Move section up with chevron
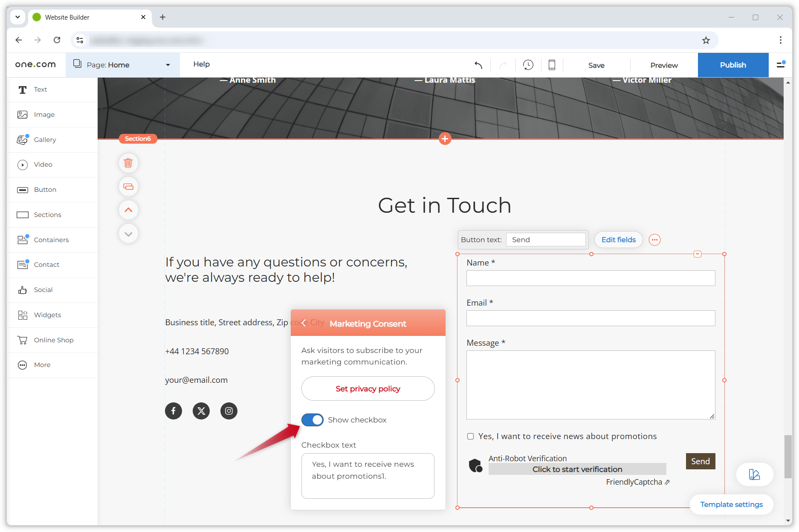799x532 pixels. [x=128, y=210]
